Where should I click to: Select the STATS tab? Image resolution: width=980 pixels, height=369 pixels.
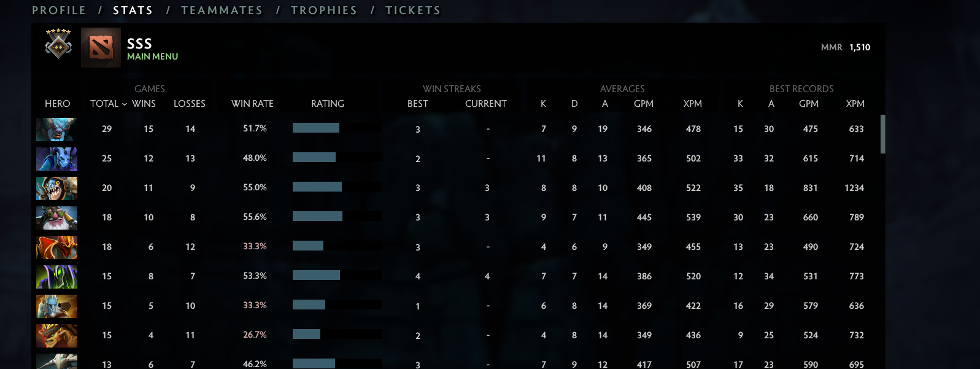click(x=133, y=10)
